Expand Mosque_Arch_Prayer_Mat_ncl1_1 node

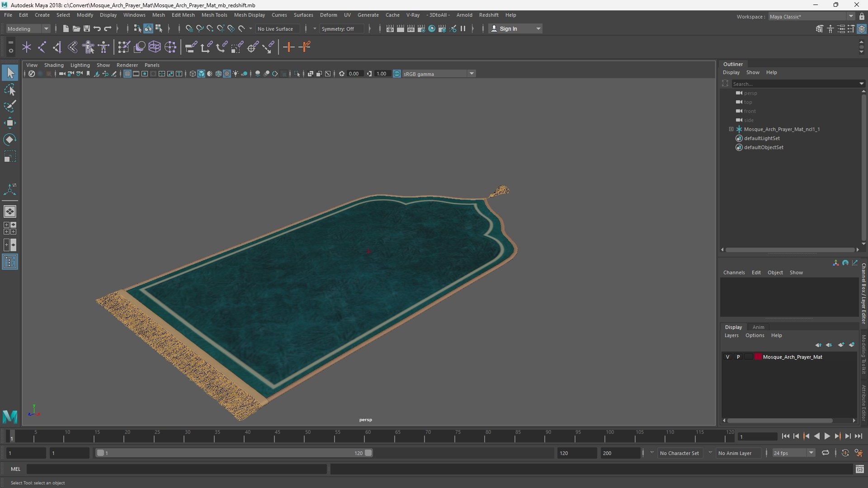731,129
